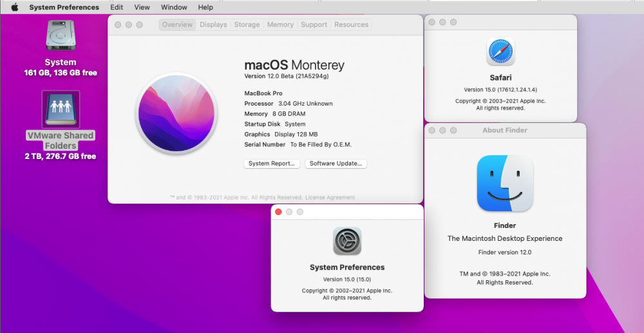Click Copyright 2002–2021 text in System Preferences window
Viewport: 644px width, 333px height.
(x=347, y=290)
